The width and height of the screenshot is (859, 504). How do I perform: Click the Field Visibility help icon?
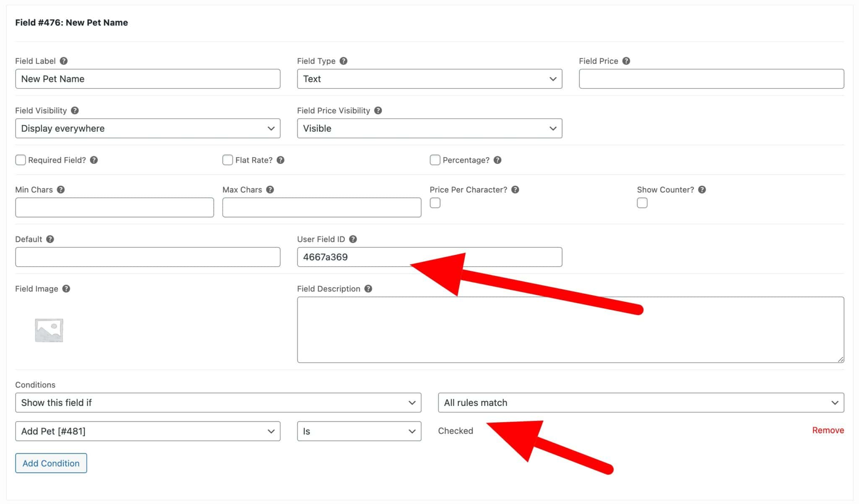(75, 110)
